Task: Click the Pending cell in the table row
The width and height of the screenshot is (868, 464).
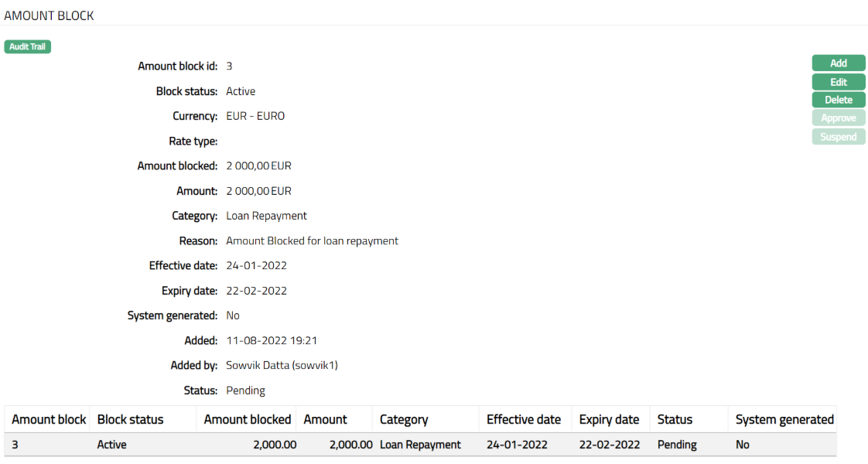Action: pos(677,445)
